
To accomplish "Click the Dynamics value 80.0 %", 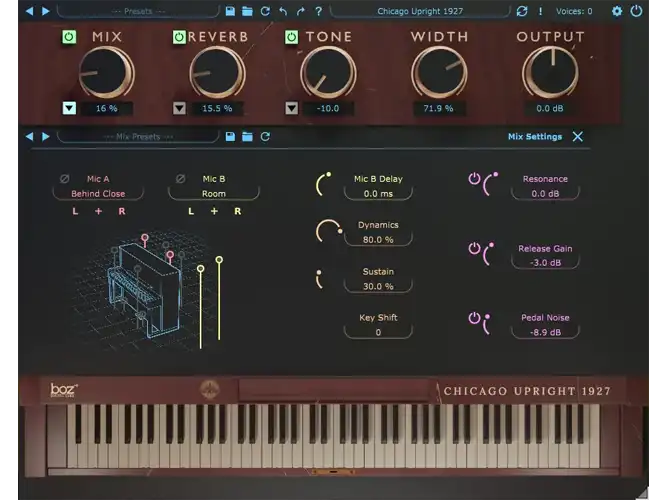I will point(378,240).
